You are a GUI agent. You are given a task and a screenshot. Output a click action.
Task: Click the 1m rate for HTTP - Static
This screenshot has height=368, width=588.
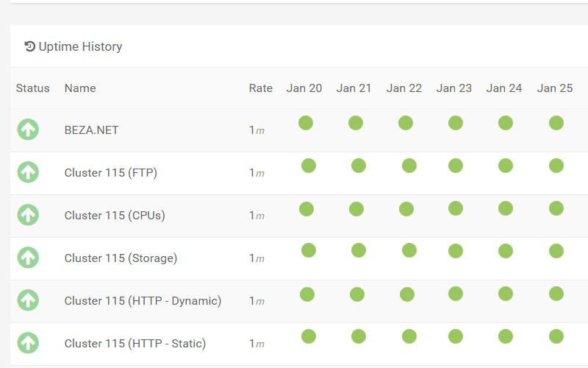coord(257,344)
